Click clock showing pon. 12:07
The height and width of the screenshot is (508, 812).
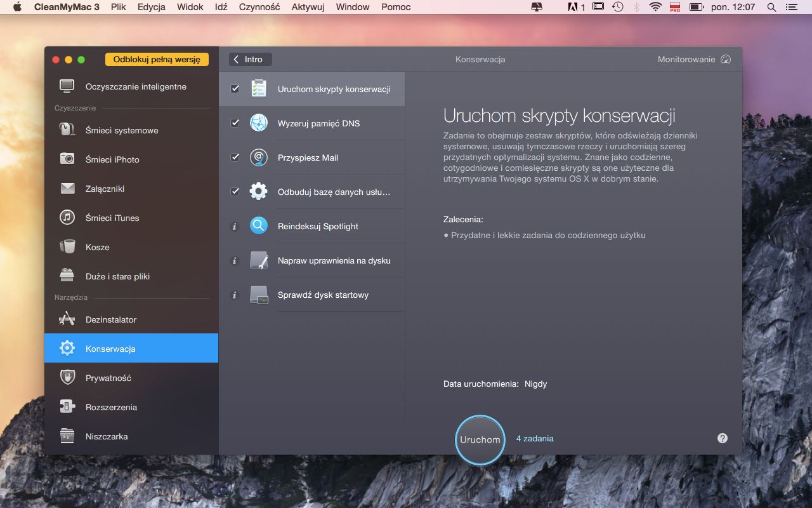733,7
